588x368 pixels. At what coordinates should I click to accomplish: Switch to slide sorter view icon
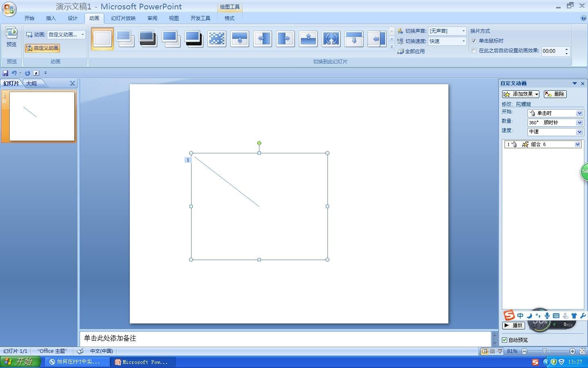click(492, 351)
